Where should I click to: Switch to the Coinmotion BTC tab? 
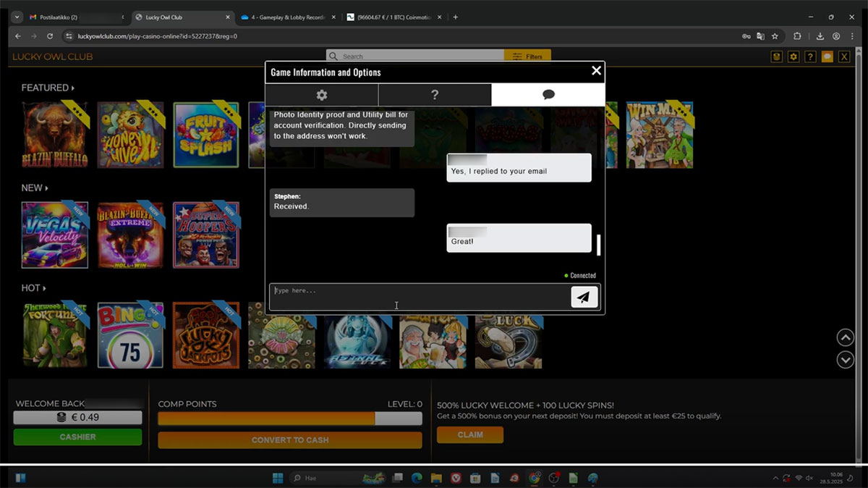click(393, 17)
